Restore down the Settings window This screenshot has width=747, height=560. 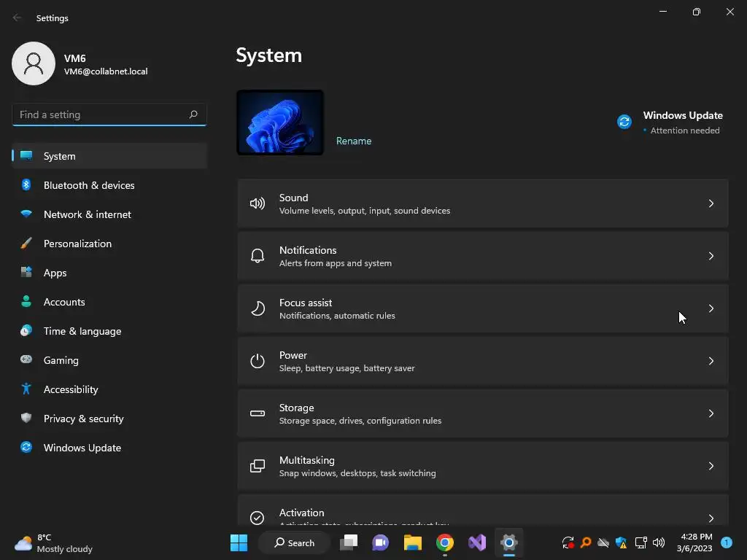tap(697, 12)
